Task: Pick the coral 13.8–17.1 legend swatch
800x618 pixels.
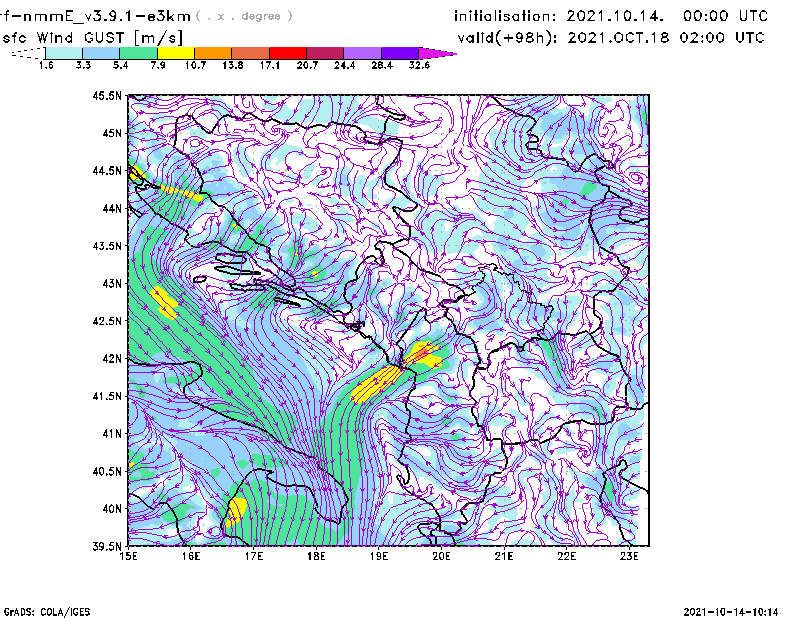Action: (251, 53)
